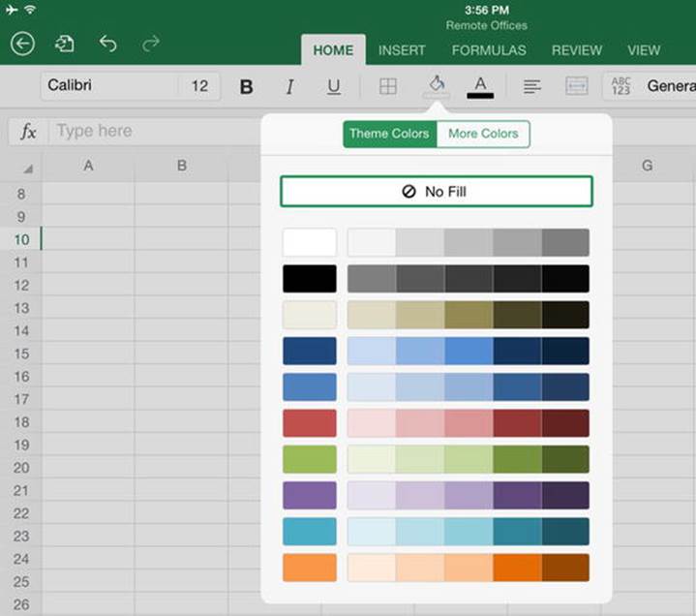The image size is (696, 616).
Task: Open the file save options icon
Action: pos(65,44)
